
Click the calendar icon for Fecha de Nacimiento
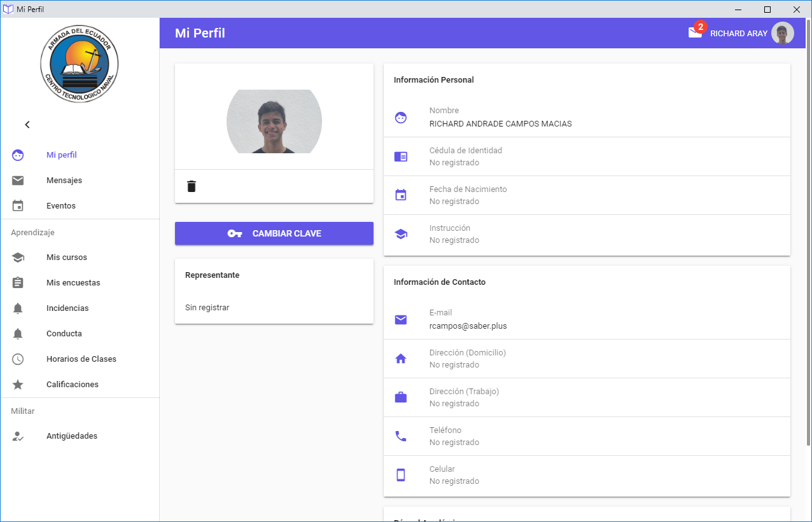401,195
